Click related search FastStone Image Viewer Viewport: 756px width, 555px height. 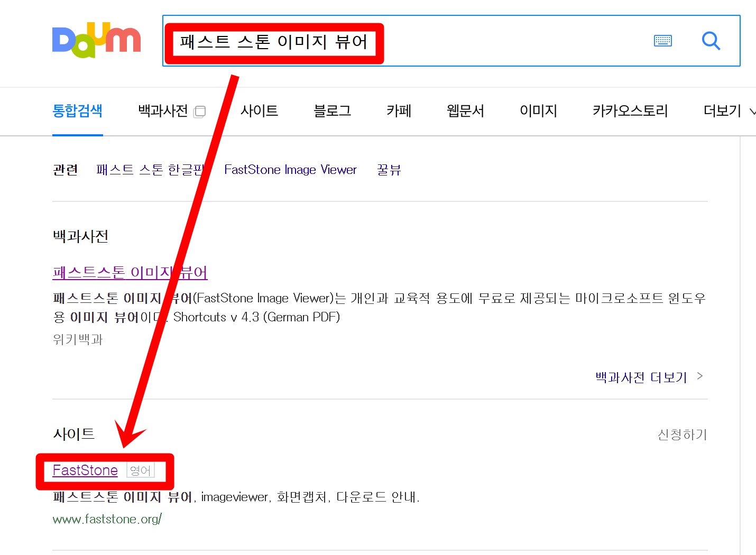tap(290, 170)
